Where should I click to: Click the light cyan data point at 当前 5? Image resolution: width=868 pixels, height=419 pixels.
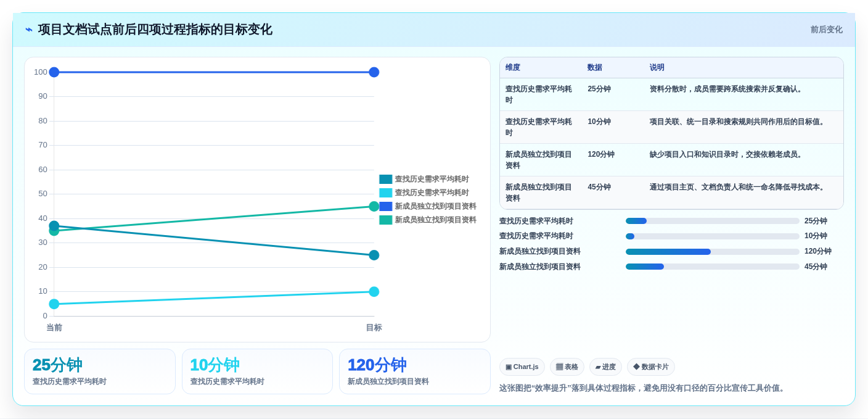[x=54, y=304]
